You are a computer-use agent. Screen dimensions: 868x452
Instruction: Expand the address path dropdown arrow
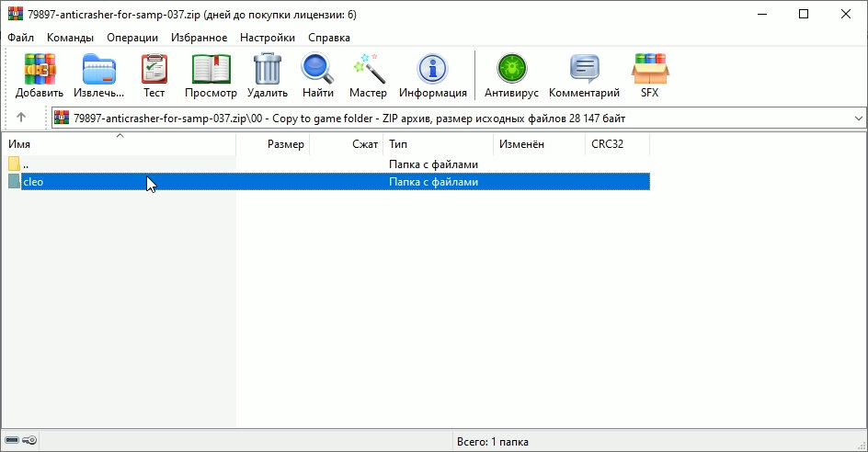(x=858, y=119)
